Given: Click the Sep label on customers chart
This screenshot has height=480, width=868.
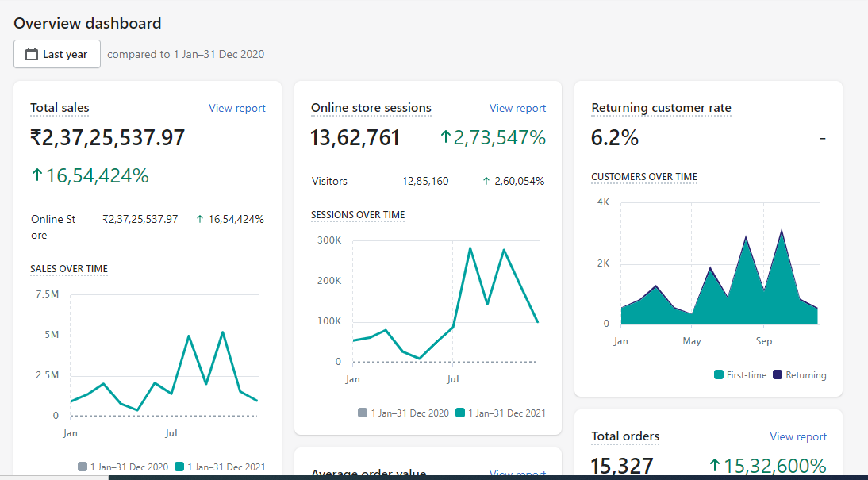Looking at the screenshot, I should click(x=764, y=341).
